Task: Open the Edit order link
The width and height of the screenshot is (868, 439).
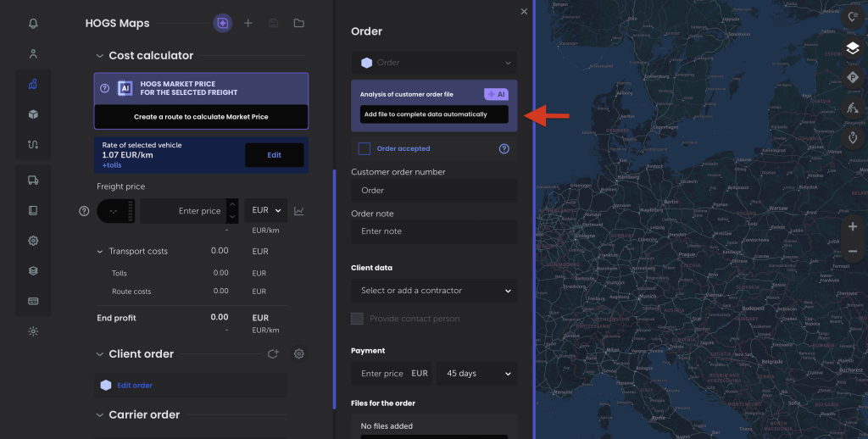Action: 135,386
